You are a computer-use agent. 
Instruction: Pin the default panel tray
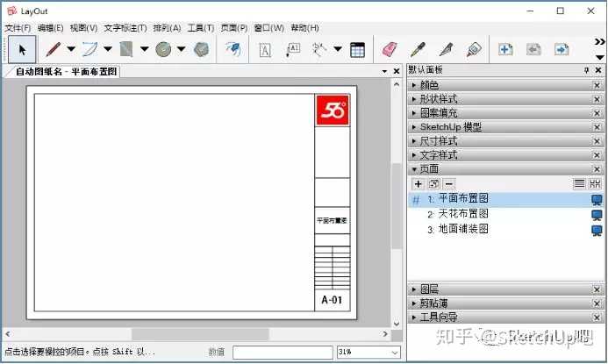(586, 70)
